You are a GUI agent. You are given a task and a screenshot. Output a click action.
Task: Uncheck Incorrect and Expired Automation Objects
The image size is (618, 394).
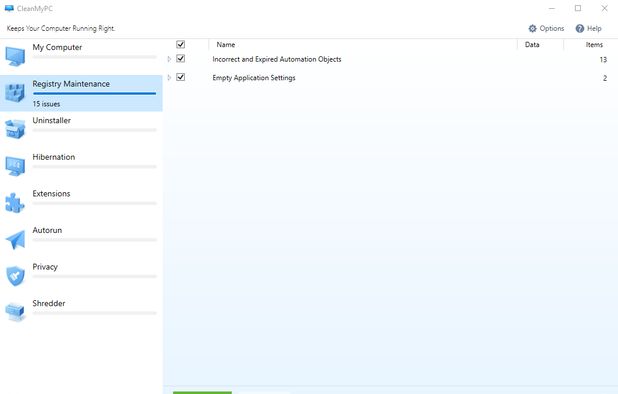point(181,59)
